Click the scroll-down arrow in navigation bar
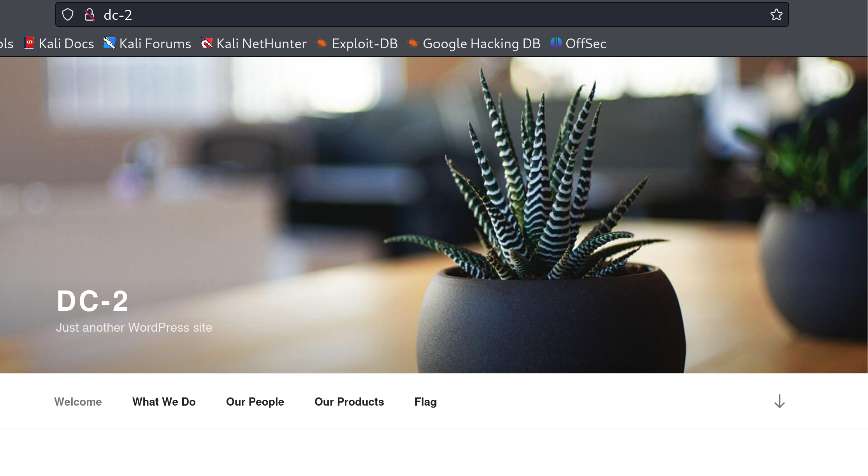The image size is (868, 476). tap(779, 401)
